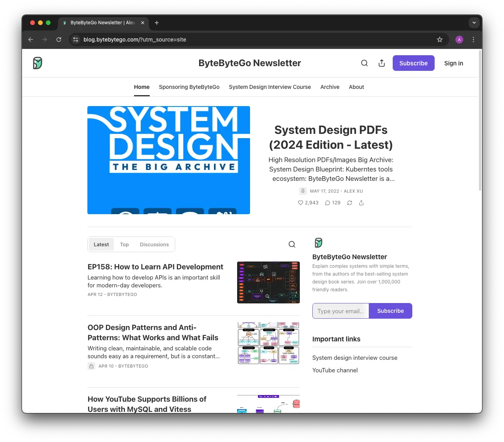The height and width of the screenshot is (442, 504).
Task: Bookmark this page with the star icon
Action: 440,40
